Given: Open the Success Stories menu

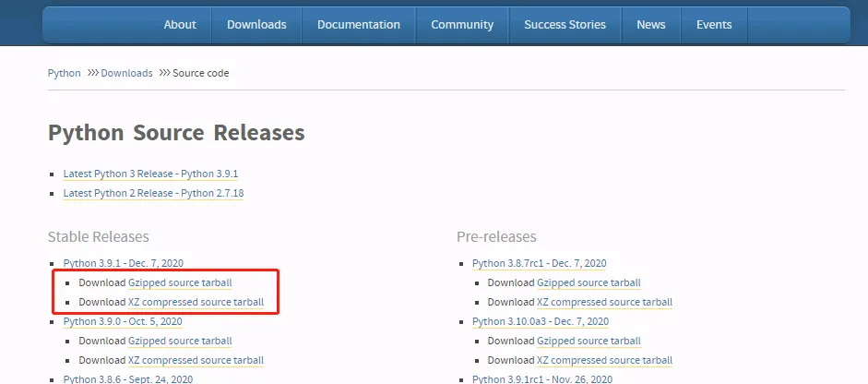Looking at the screenshot, I should point(565,25).
